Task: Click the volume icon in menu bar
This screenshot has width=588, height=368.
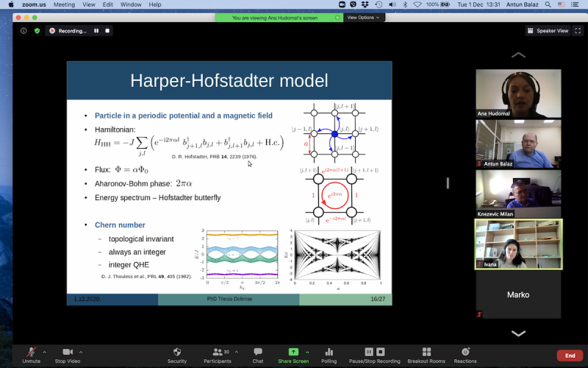Action: pos(392,4)
